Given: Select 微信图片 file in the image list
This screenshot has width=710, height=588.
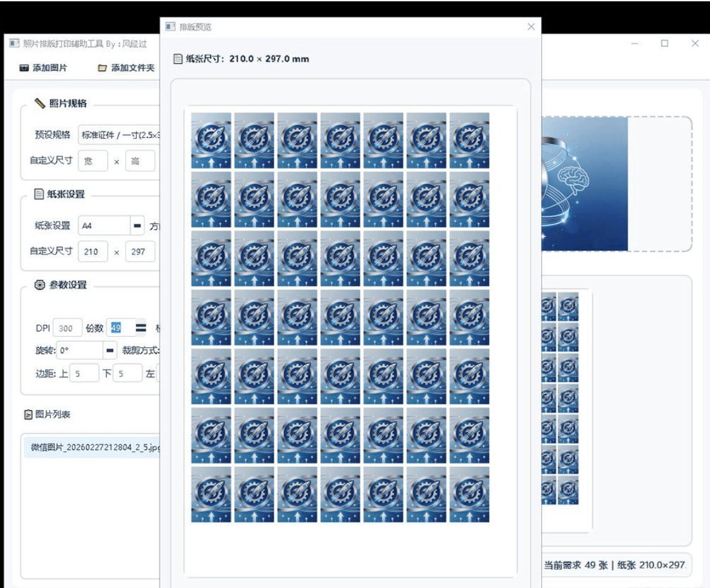Looking at the screenshot, I should point(92,447).
